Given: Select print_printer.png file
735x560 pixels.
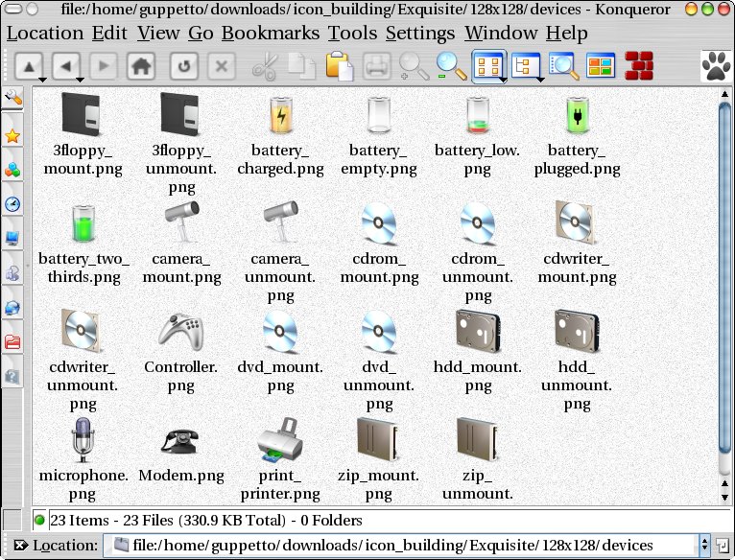Looking at the screenshot, I should click(280, 459).
